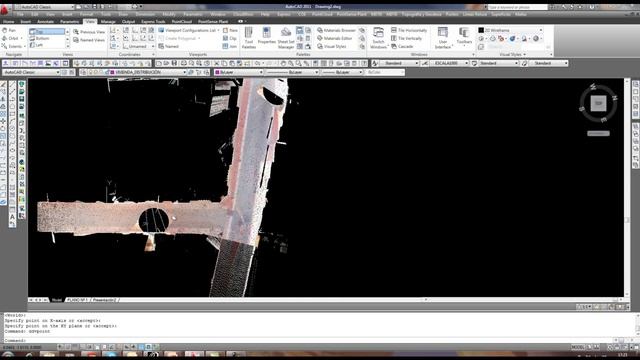Switch to the PLANO Nº 1 layout tab
This screenshot has height=360, width=640.
tap(78, 300)
